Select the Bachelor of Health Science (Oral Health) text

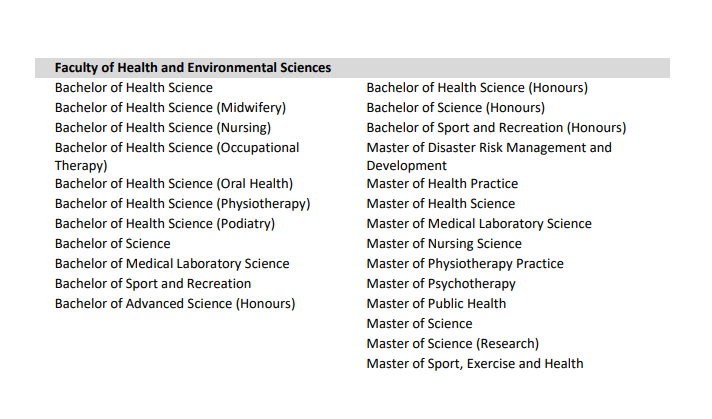173,184
